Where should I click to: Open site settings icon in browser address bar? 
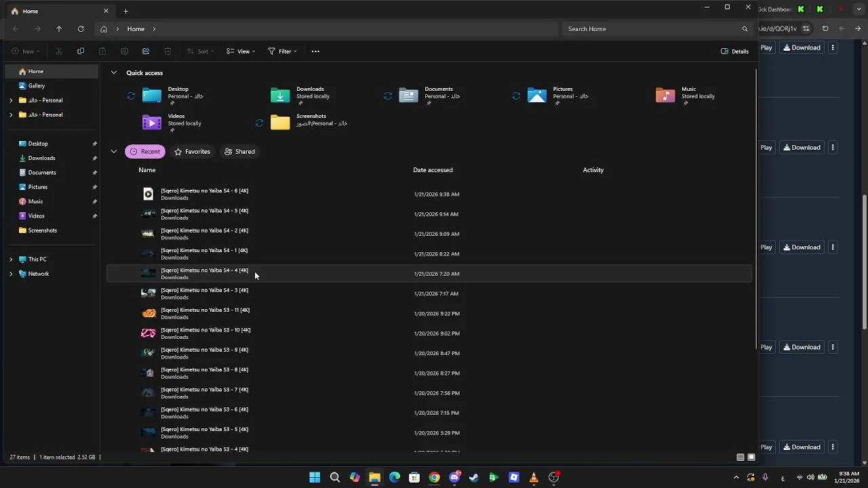pos(806,28)
